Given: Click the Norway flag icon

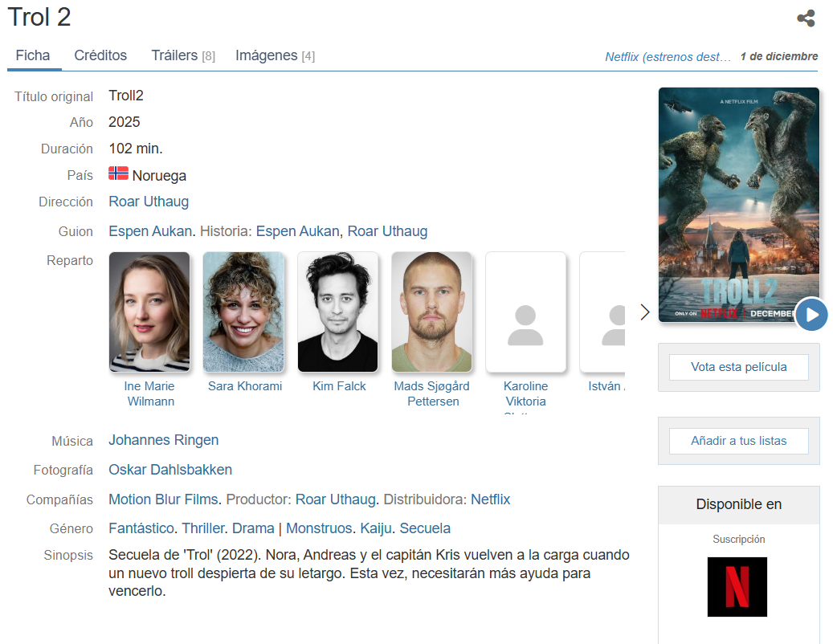Looking at the screenshot, I should coord(118,173).
